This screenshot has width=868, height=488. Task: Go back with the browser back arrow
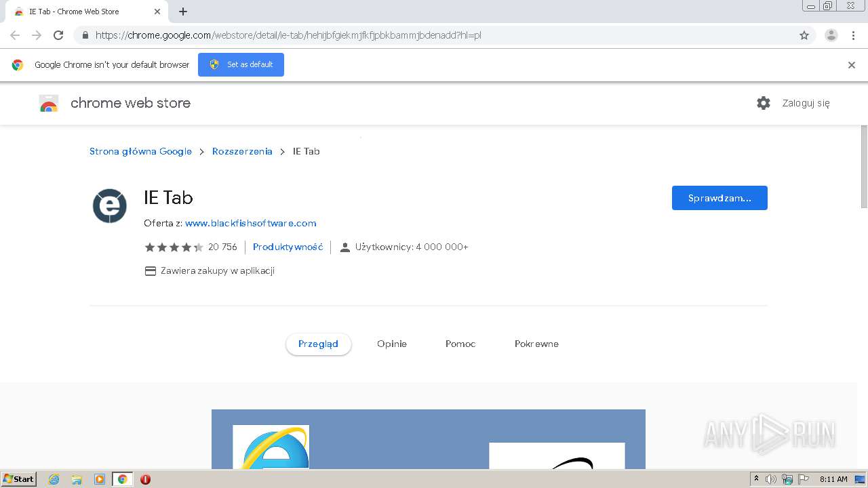click(x=15, y=35)
